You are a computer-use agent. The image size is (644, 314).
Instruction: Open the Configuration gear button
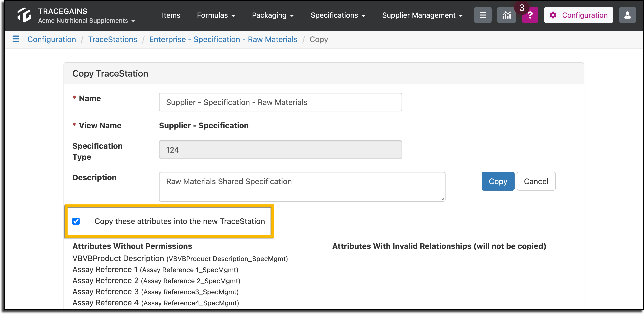click(578, 15)
